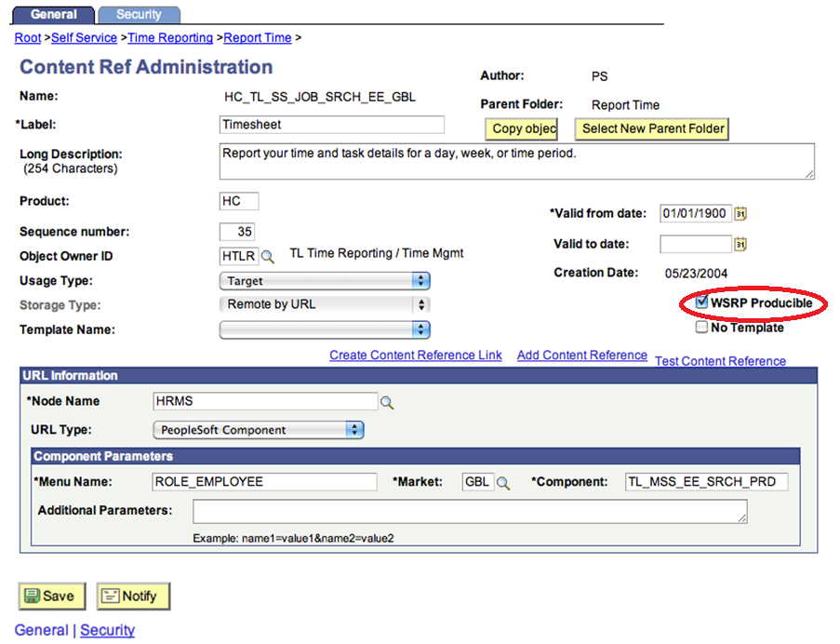Open the Test Content Reference link

(720, 361)
